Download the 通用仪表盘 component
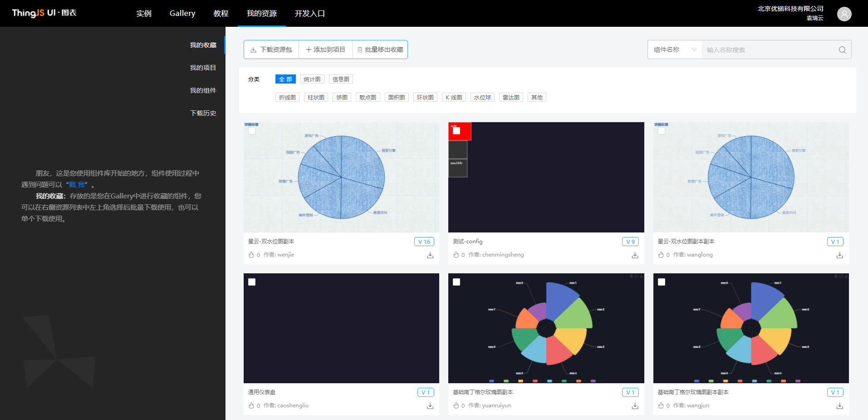Image resolution: width=868 pixels, height=420 pixels. [430, 406]
